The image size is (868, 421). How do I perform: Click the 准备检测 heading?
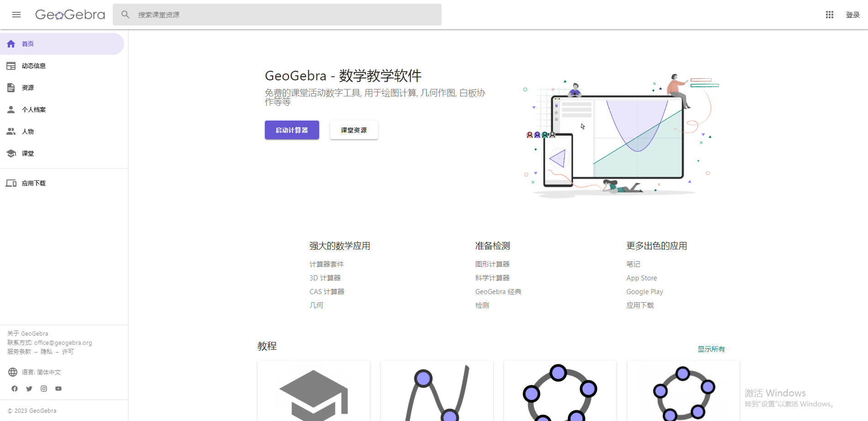coord(493,246)
